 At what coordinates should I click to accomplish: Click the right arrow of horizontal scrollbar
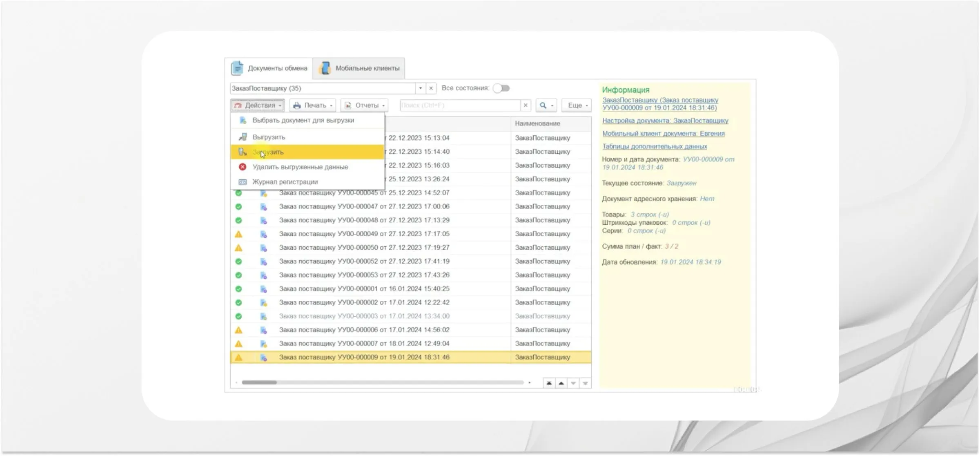tap(530, 383)
